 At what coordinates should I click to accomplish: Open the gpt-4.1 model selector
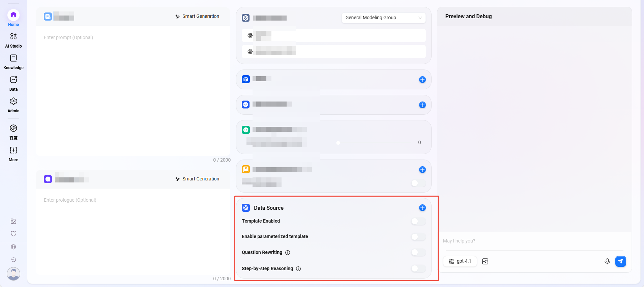(x=460, y=261)
